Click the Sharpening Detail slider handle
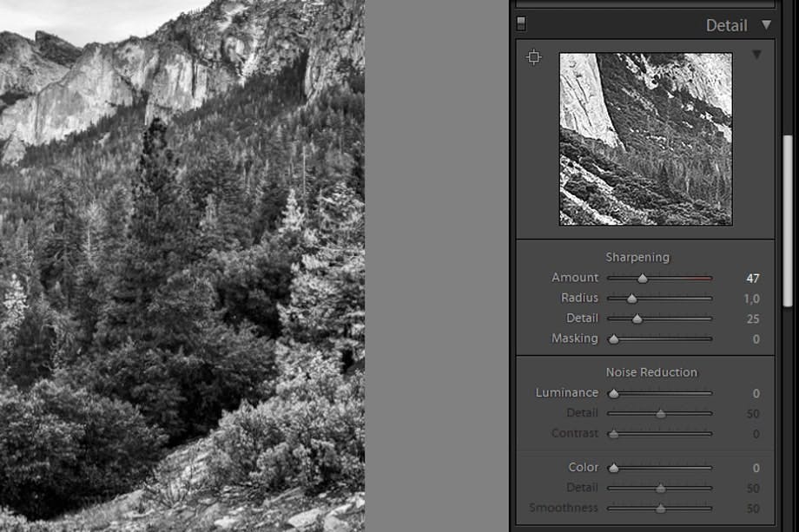 click(x=637, y=319)
